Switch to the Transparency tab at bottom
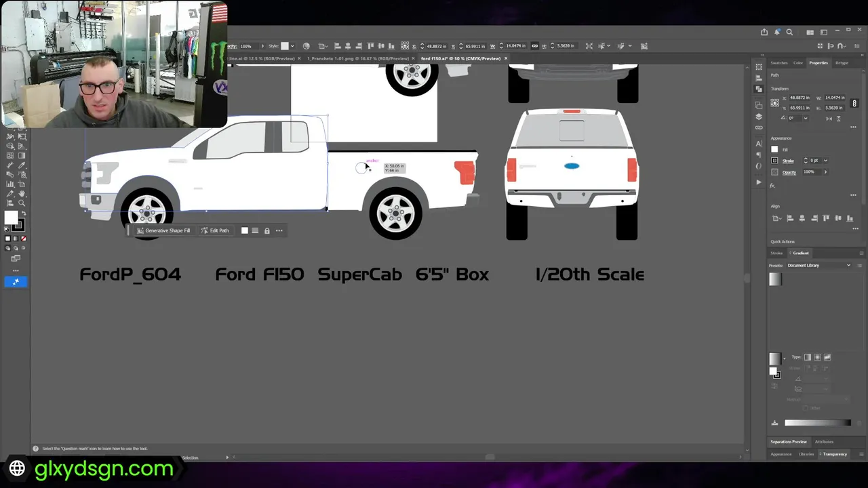Viewport: 868px width, 488px height. click(835, 454)
